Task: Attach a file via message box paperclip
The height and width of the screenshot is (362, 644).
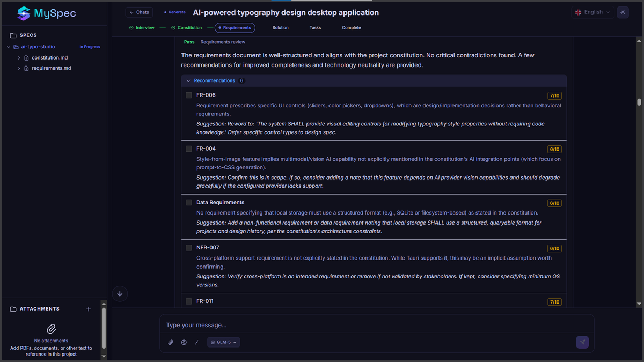Action: coord(171,342)
